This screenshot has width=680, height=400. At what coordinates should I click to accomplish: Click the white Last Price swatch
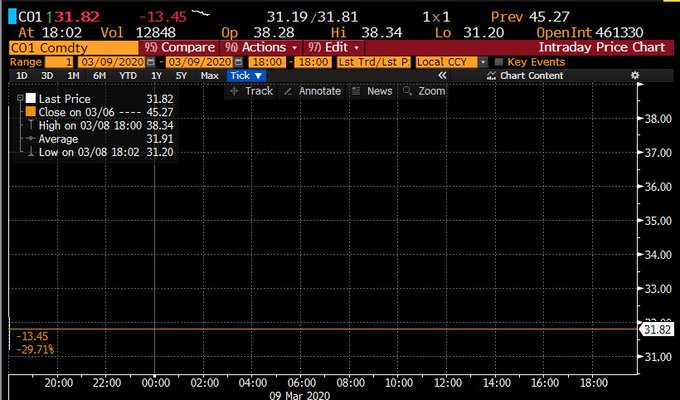click(31, 98)
